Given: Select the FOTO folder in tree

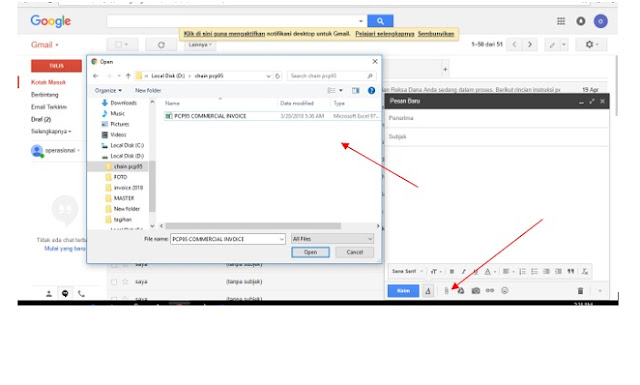Looking at the screenshot, I should (x=120, y=177).
